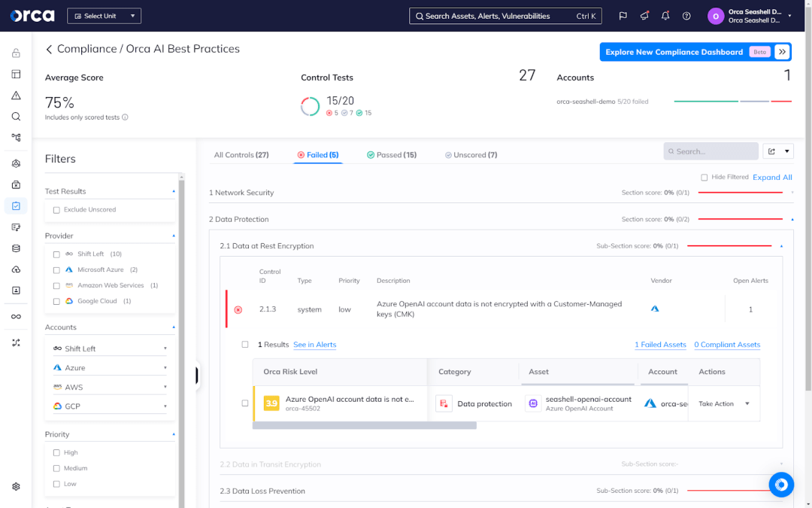Open the help question mark icon
Viewport: 812px width, 508px height.
[686, 16]
